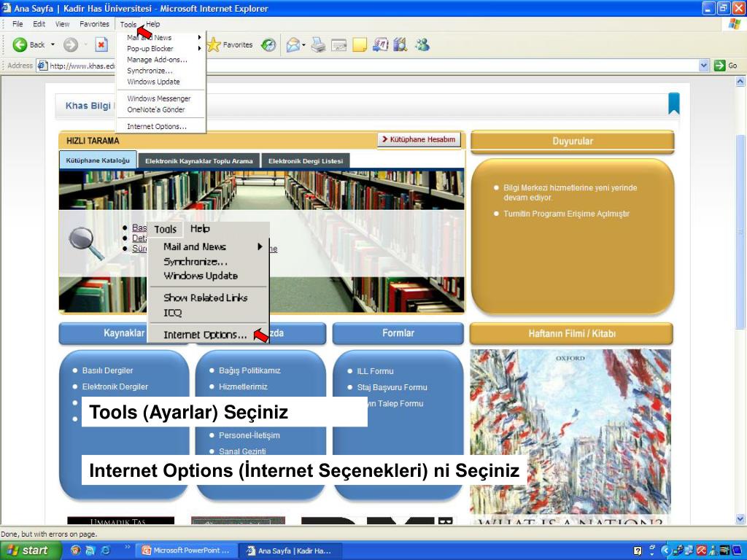This screenshot has width=747, height=560.
Task: Click the Oxford book cover image
Action: pos(570,437)
